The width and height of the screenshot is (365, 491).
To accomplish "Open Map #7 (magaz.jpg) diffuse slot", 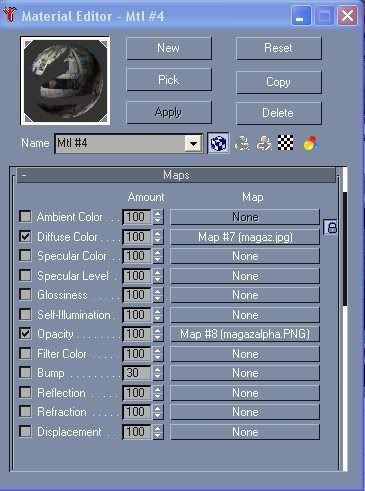I will (245, 237).
